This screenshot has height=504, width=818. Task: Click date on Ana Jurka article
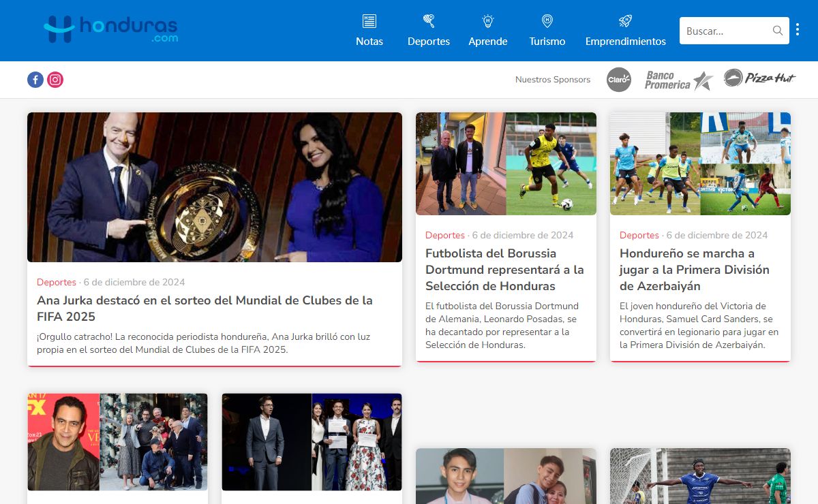click(x=134, y=282)
